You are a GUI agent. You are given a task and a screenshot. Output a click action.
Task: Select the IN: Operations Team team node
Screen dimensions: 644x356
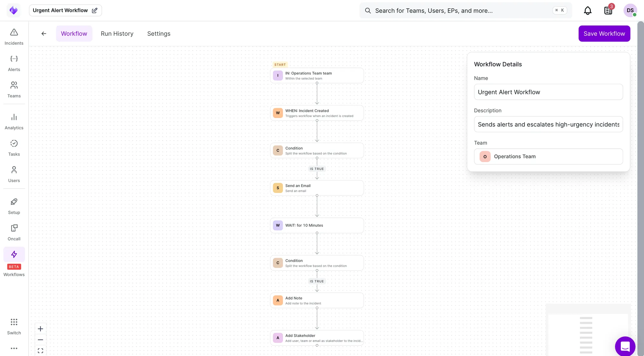317,76
